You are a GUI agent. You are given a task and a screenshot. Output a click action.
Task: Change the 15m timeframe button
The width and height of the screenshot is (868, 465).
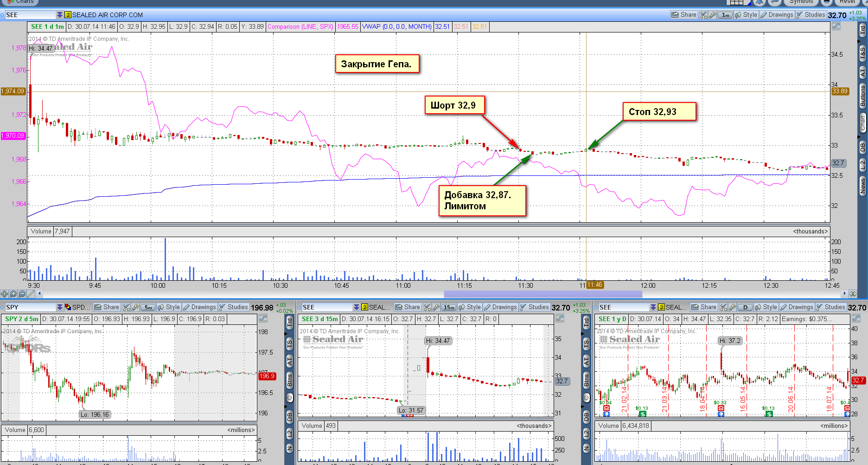point(449,307)
